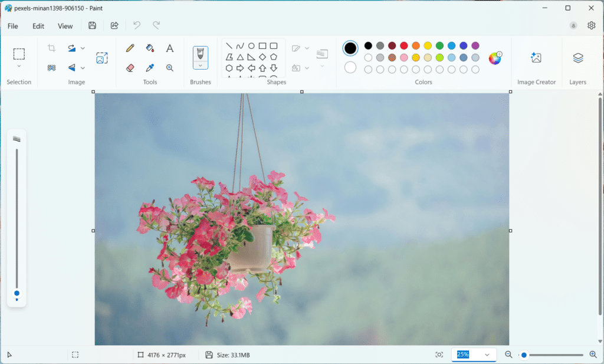Open the File menu
This screenshot has width=604, height=364.
(12, 26)
